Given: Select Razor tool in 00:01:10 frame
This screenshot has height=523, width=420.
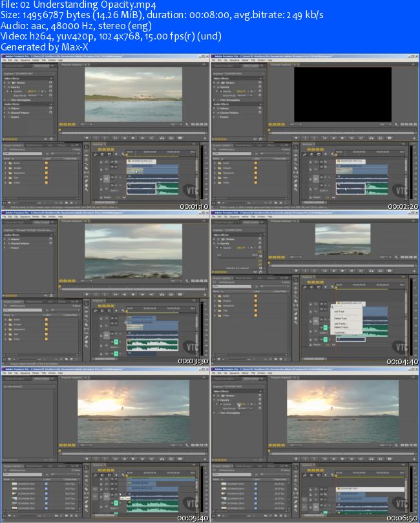Looking at the screenshot, I should (x=86, y=169).
